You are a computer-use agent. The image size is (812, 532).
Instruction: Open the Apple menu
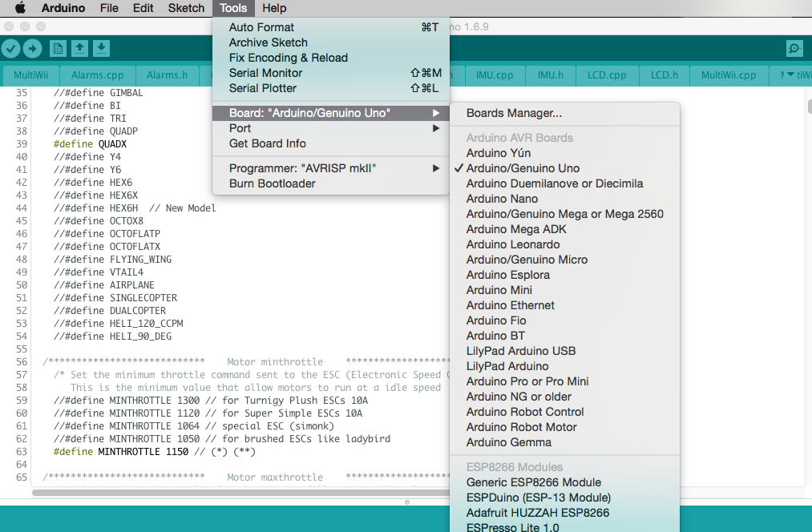(20, 8)
